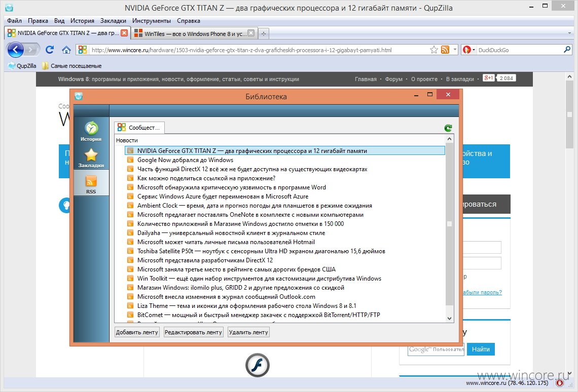Open the Windows Azure rename item
Screen dimensions: 578x392
tap(223, 196)
